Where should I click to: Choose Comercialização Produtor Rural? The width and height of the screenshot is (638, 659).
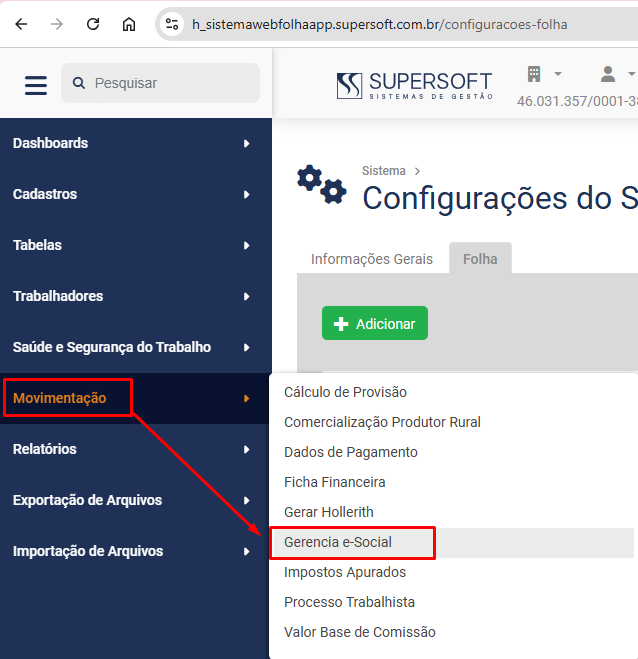[x=382, y=422]
